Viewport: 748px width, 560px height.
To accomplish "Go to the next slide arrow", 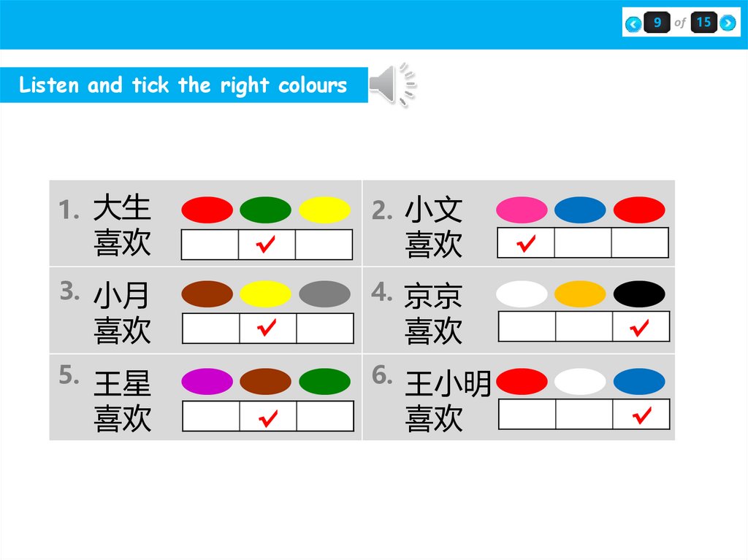I will coord(728,24).
